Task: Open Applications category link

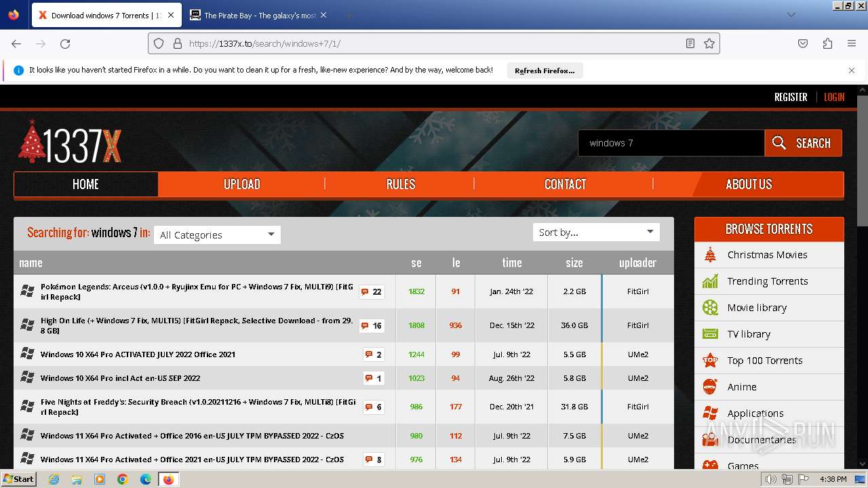Action: click(x=755, y=413)
